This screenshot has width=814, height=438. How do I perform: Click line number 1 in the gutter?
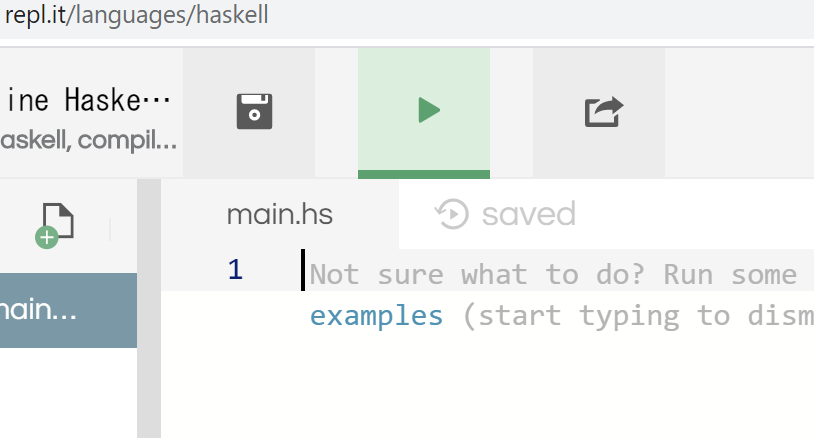tap(235, 269)
